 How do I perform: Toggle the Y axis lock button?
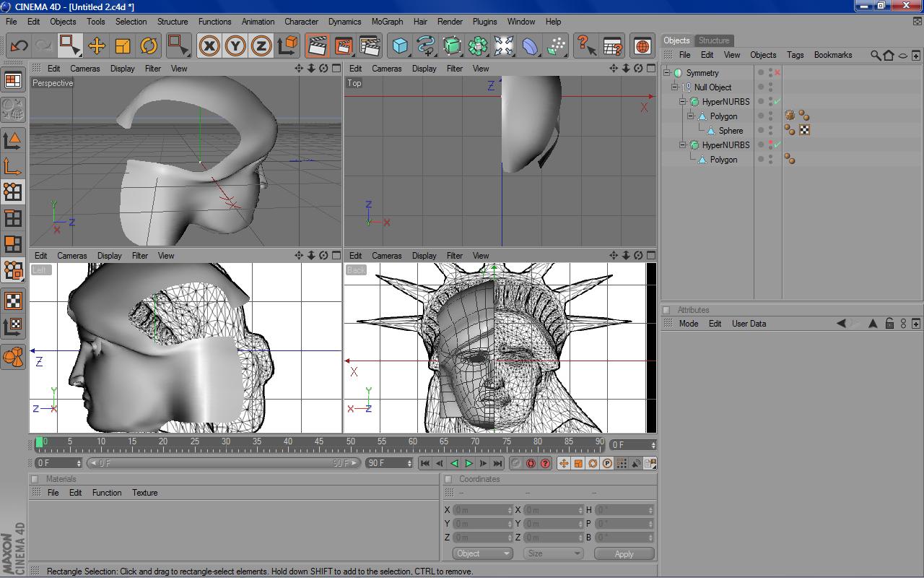[x=235, y=46]
